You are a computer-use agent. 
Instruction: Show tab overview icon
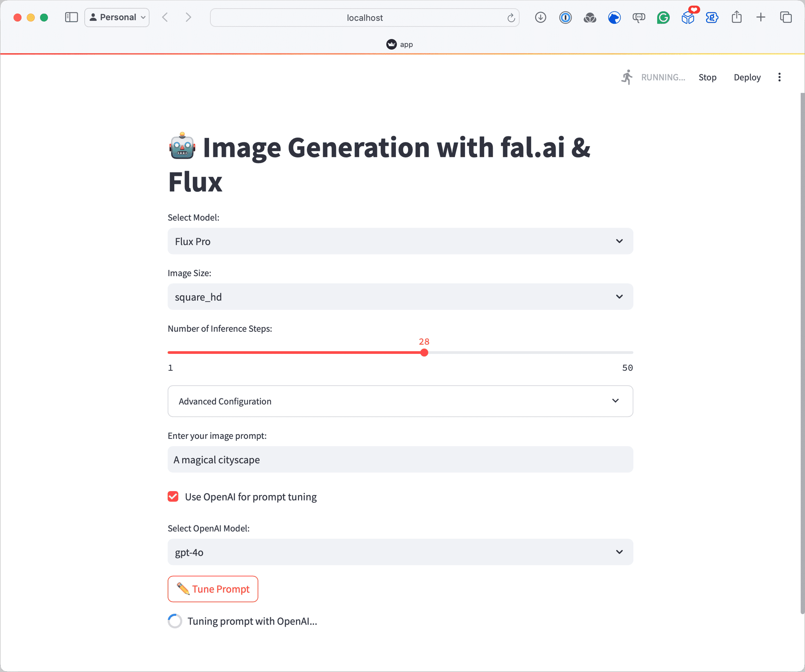tap(786, 17)
